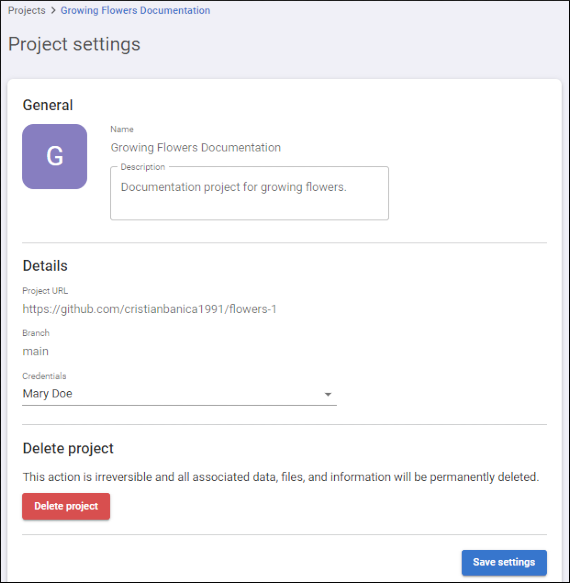Image resolution: width=570 pixels, height=583 pixels.
Task: Click the breadcrumb chevron separator arrow
Action: (x=53, y=10)
